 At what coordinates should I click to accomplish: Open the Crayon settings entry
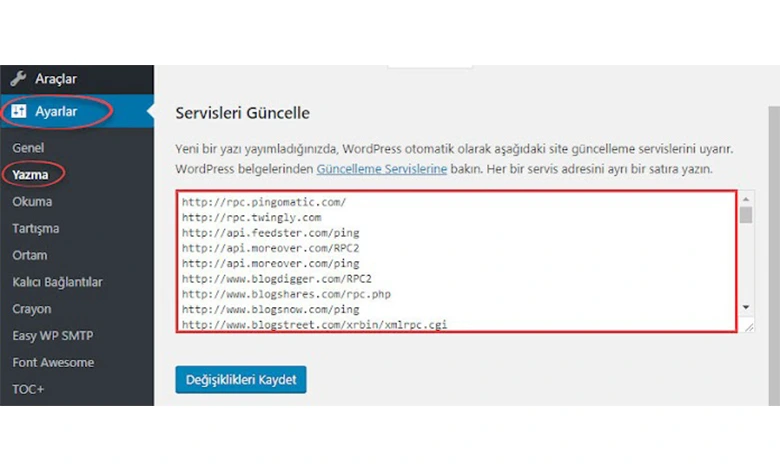[x=31, y=309]
